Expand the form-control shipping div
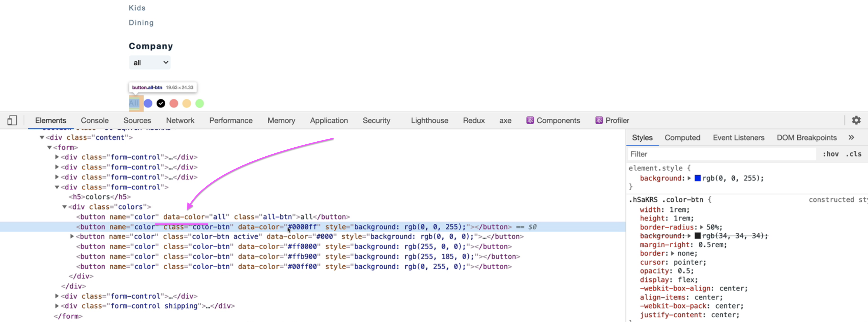The height and width of the screenshot is (322, 868). tap(57, 306)
